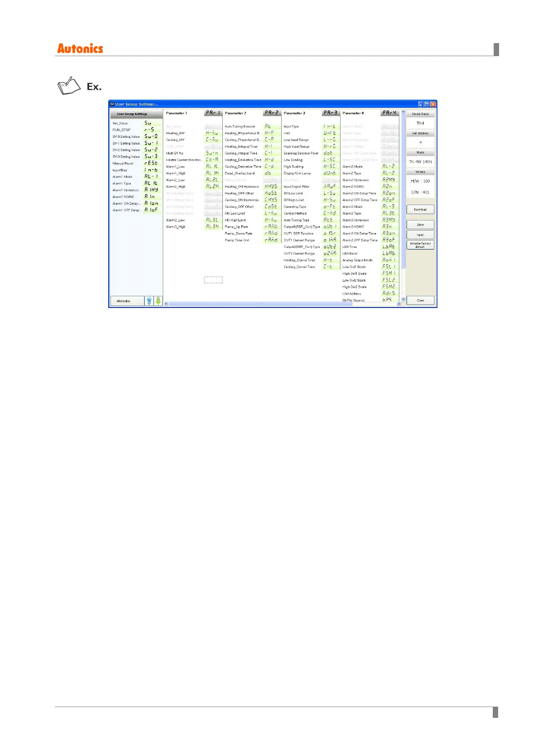Click the Download button
535x756 pixels.
coord(420,209)
